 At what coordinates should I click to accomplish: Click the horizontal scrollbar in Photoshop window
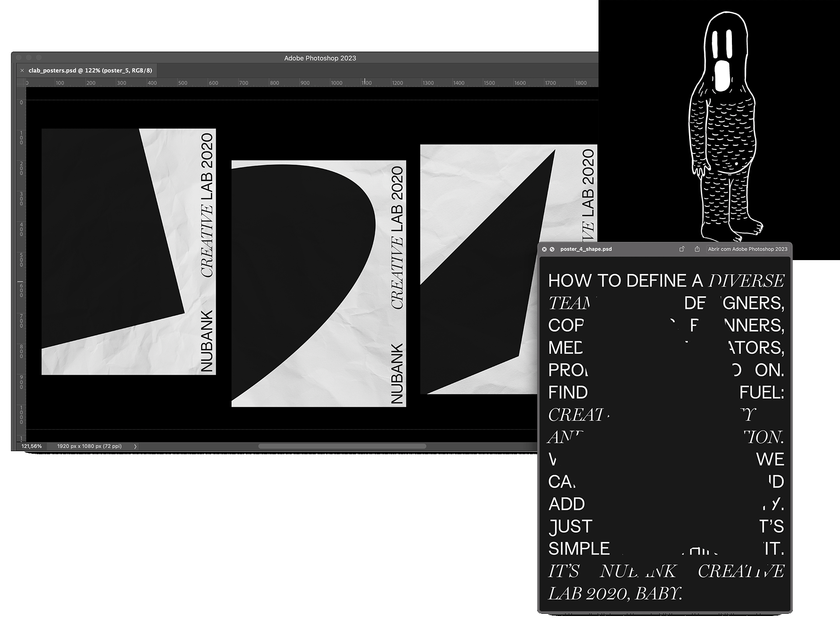pos(342,446)
